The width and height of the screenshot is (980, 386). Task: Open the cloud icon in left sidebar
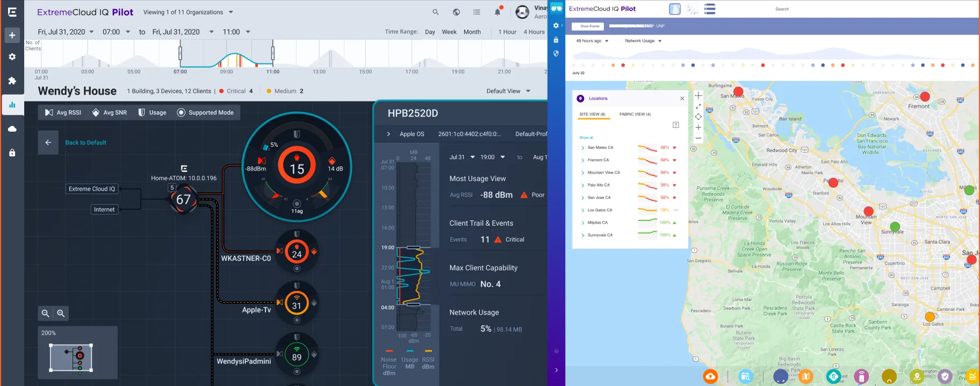(x=12, y=129)
